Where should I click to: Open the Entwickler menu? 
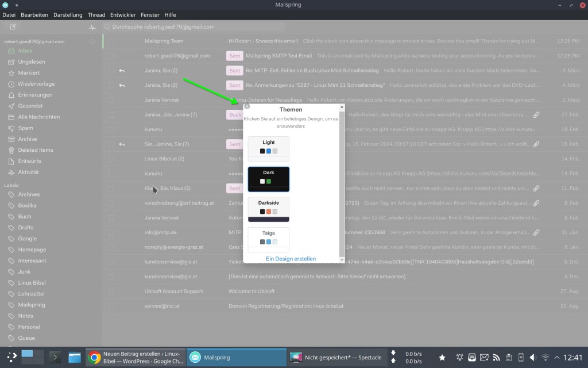[123, 14]
